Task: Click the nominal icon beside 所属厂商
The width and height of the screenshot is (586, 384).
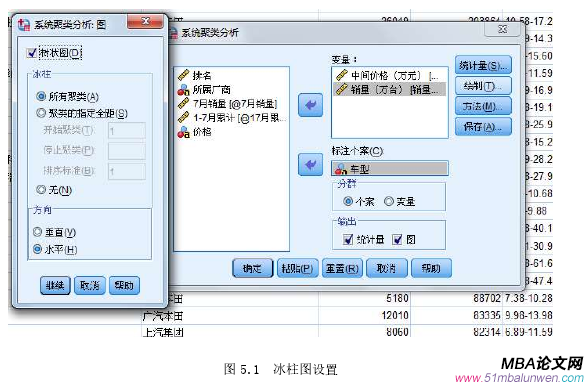Action: pos(183,90)
